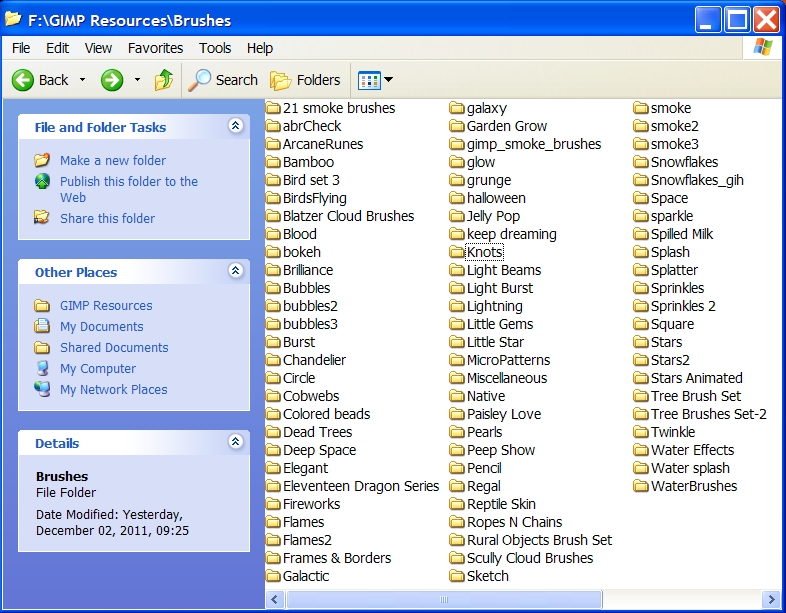Select the WaterBrushes folder icon
The width and height of the screenshot is (786, 613).
coord(641,486)
